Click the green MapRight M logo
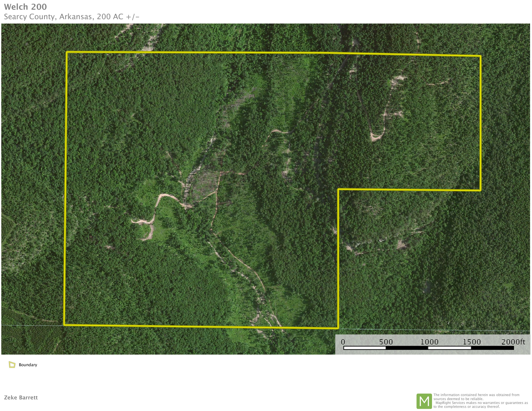This screenshot has height=411, width=532. coord(424,401)
